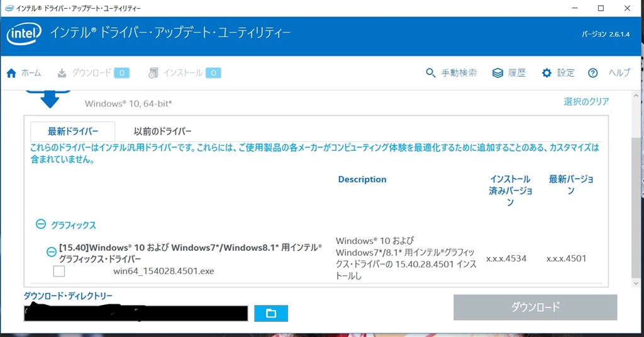This screenshot has width=644, height=337.
Task: Click 手動検索 menu label
Action: click(458, 73)
